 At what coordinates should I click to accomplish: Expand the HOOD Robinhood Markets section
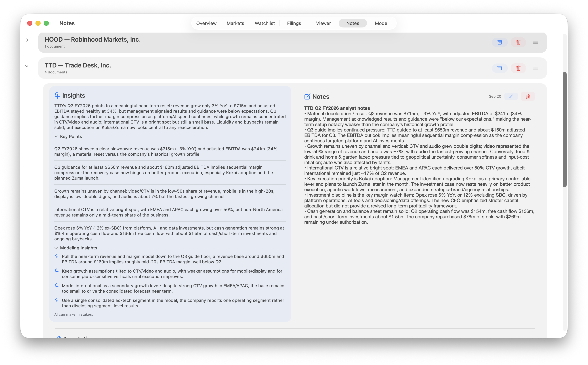(x=27, y=40)
